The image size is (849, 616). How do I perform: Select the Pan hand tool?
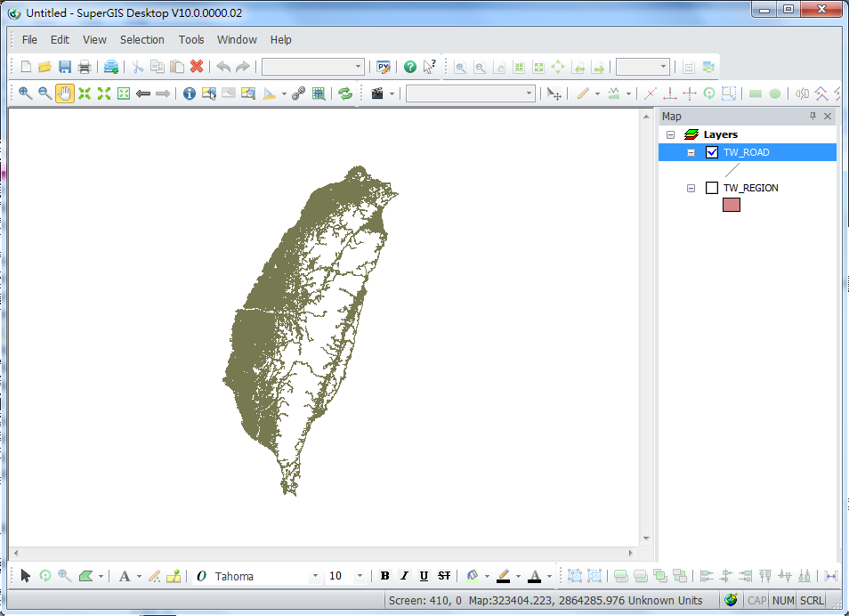(65, 93)
